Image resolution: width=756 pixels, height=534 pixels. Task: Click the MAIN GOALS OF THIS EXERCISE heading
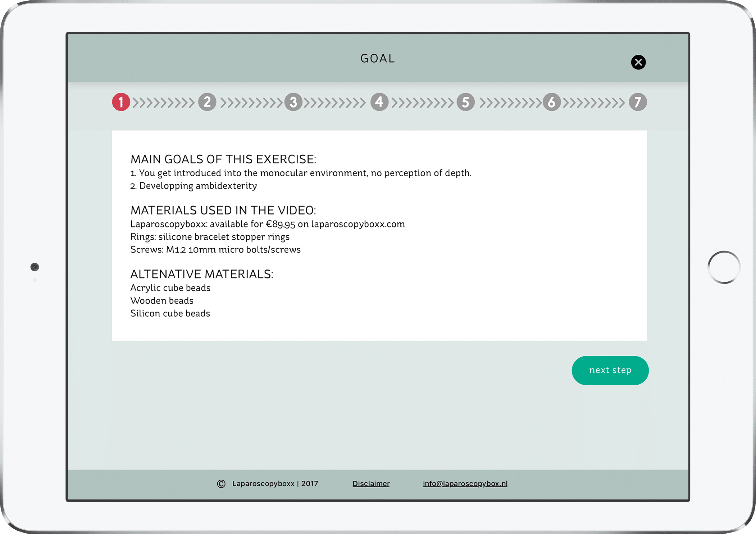tap(223, 159)
